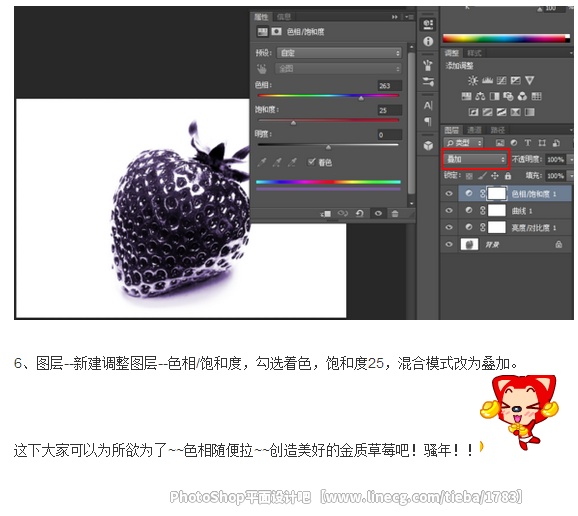The height and width of the screenshot is (516, 578).
Task: Open the 预设 preset dropdown
Action: pyautogui.click(x=339, y=53)
